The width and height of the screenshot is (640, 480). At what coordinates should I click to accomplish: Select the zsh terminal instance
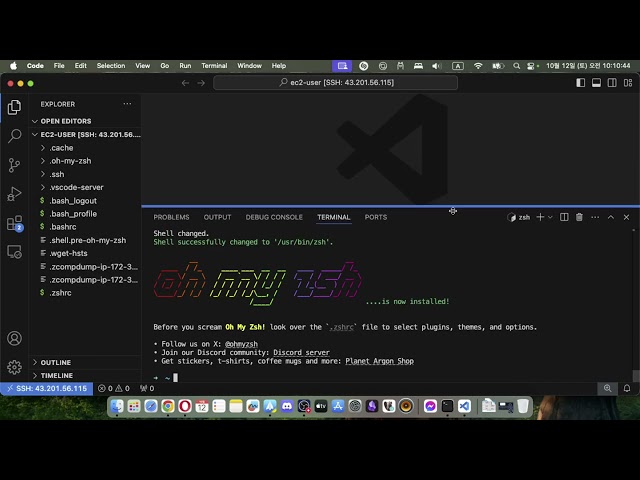tap(519, 217)
